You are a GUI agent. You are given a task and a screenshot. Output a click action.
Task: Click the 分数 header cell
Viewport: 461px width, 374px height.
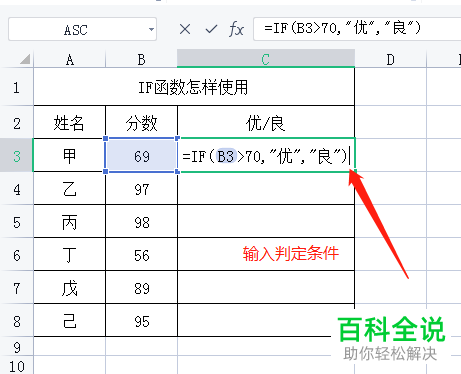(x=141, y=122)
